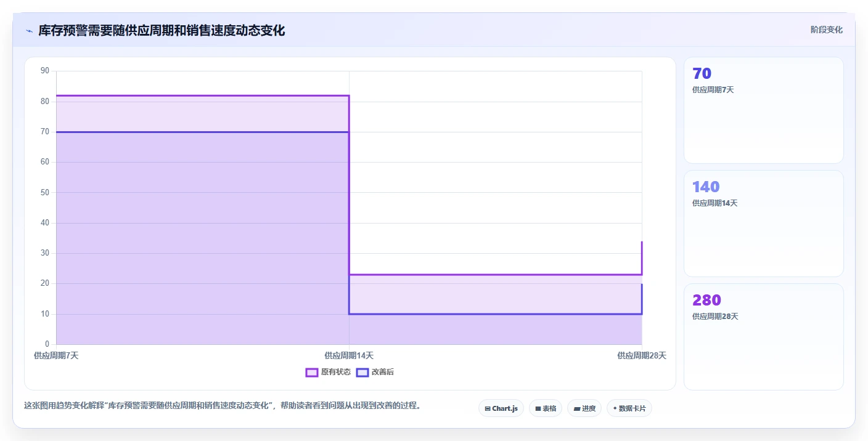Open the 140 供应周期14天 card
This screenshot has height=441, width=868.
tap(764, 224)
